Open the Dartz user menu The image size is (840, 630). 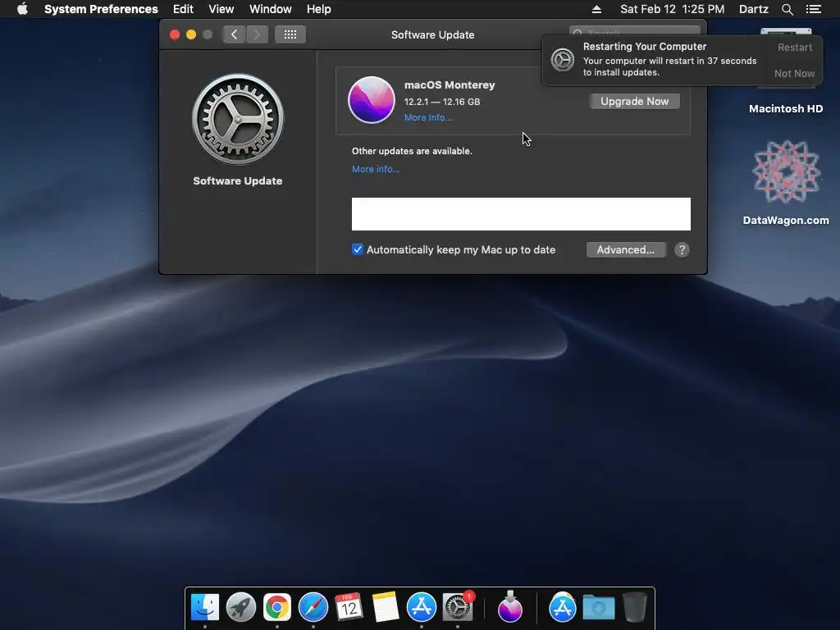754,9
